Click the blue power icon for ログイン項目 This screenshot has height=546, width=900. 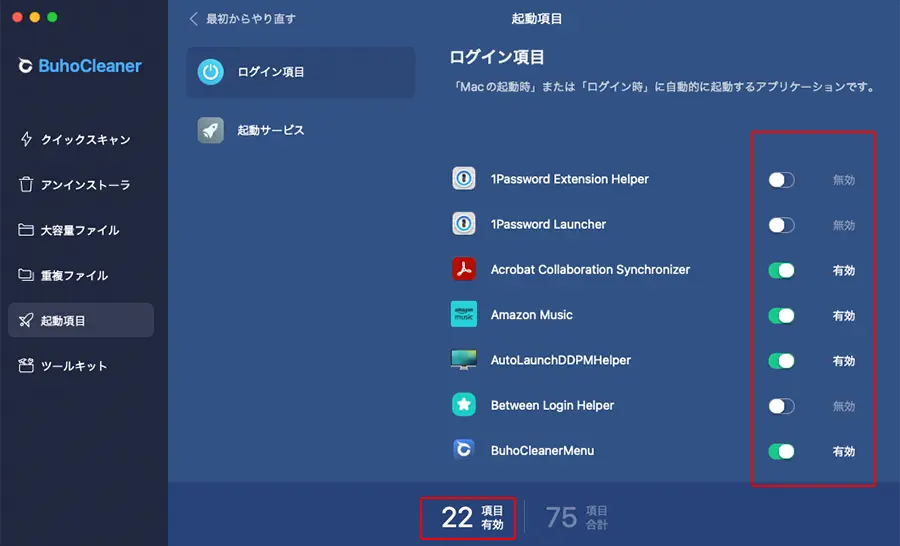[211, 72]
